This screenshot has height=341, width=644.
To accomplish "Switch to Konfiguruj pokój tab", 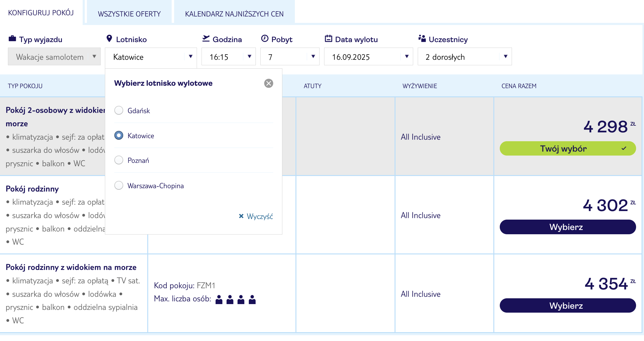I will pos(41,13).
